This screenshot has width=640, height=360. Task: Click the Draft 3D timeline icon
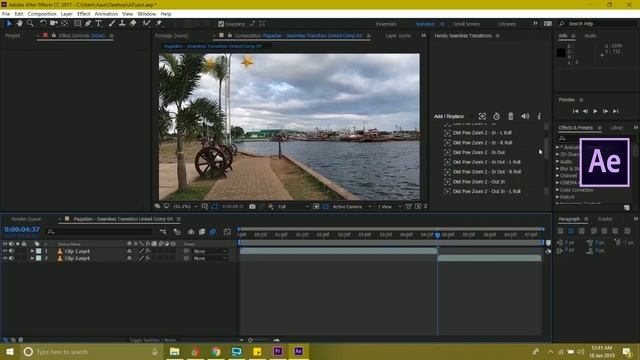pyautogui.click(x=177, y=232)
